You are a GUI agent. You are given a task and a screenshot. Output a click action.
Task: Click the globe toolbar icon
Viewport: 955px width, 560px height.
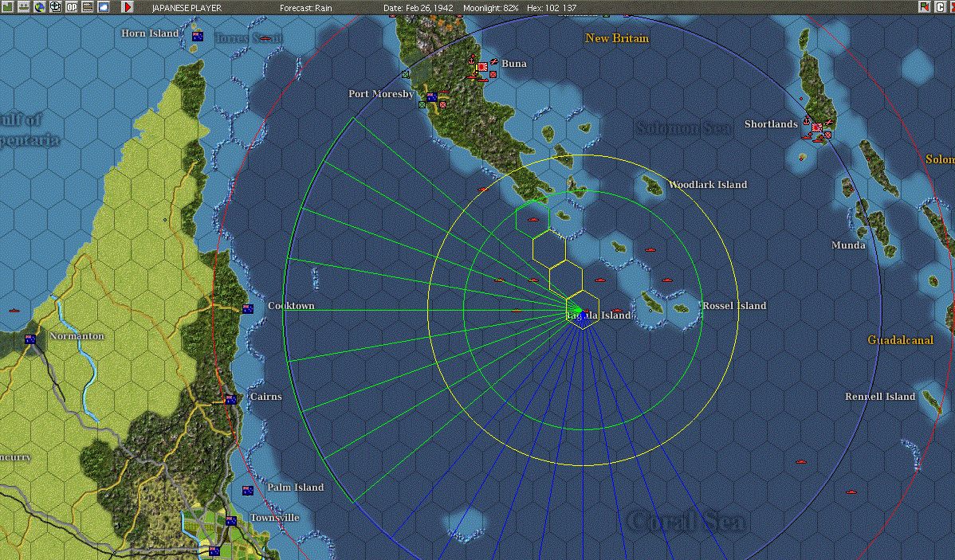pyautogui.click(x=39, y=6)
